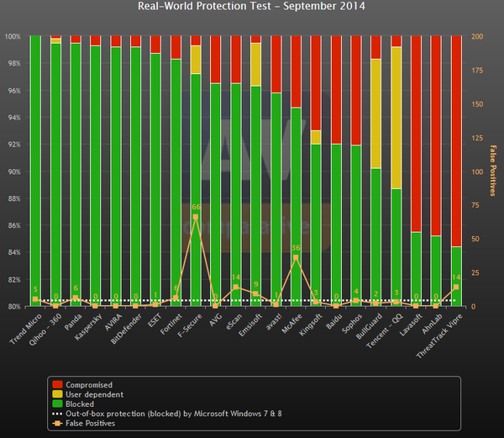Click the Emsisoft axis label
Screen dimensions: 504x438
tap(250, 325)
